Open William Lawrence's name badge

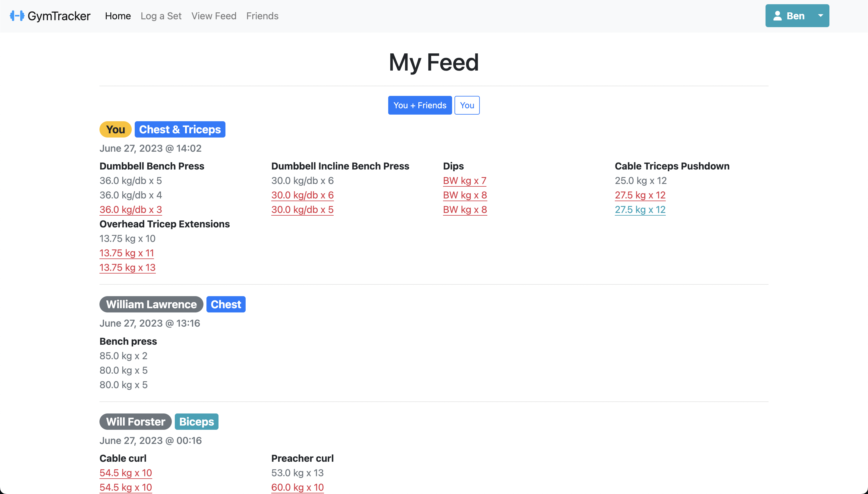[151, 304]
